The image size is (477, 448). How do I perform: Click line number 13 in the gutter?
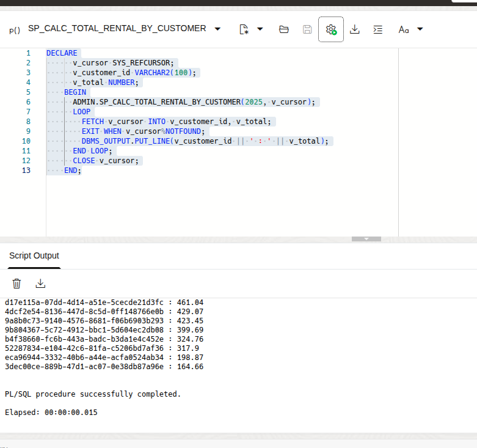(26, 171)
